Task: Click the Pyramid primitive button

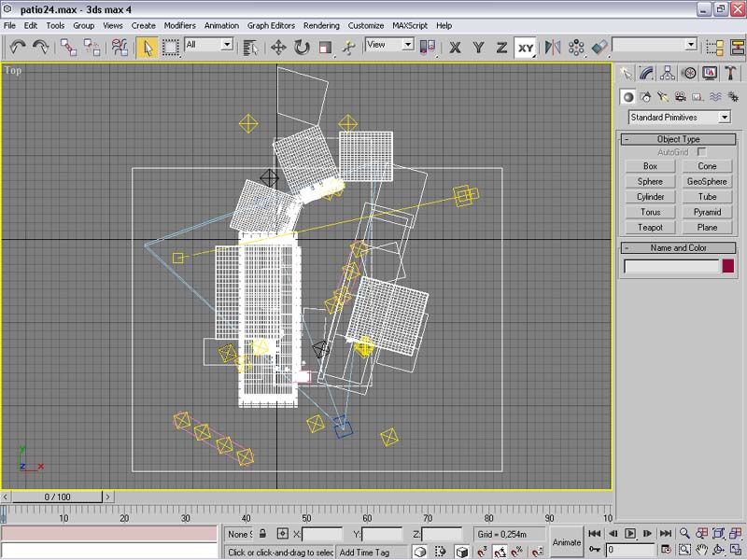Action: 707,212
